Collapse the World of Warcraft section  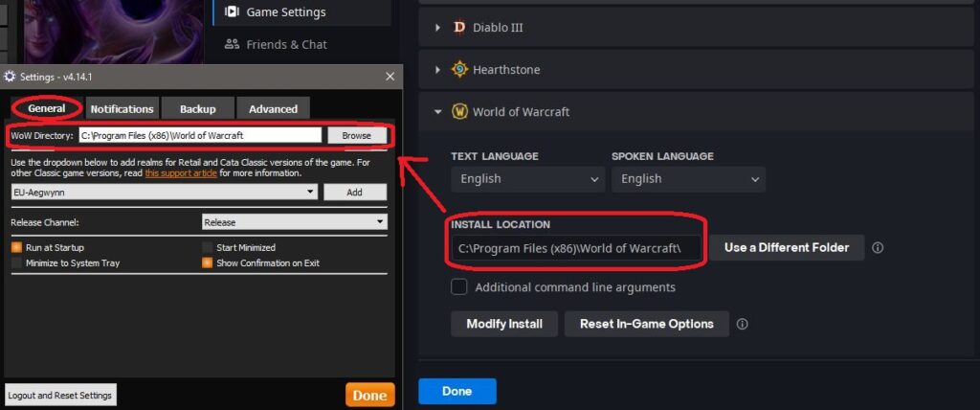point(438,111)
